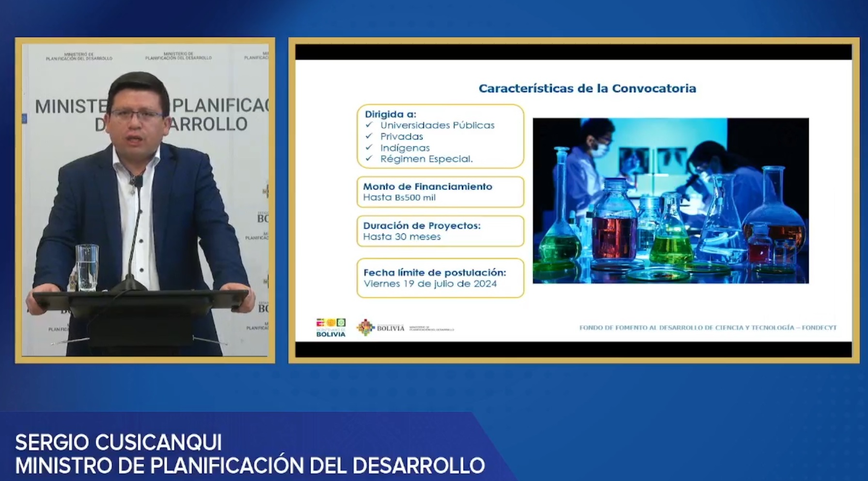Check the Indígenas item
Screen dimensions: 868x481
tap(405, 148)
